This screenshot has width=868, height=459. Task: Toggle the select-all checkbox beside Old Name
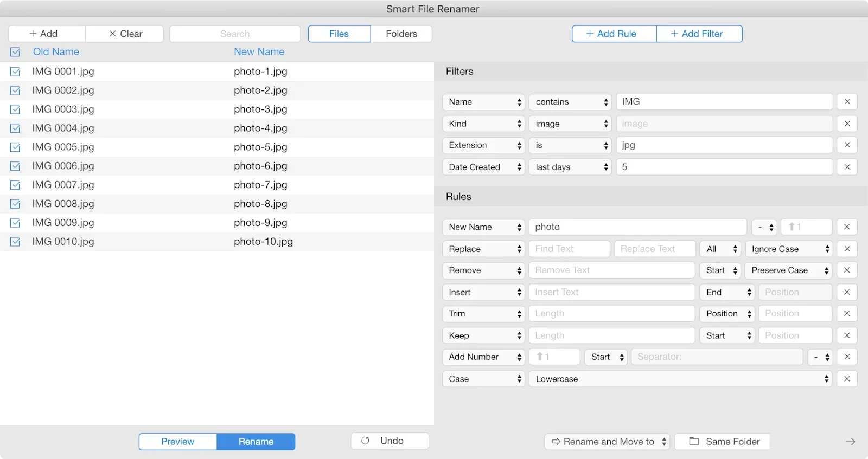pos(15,52)
